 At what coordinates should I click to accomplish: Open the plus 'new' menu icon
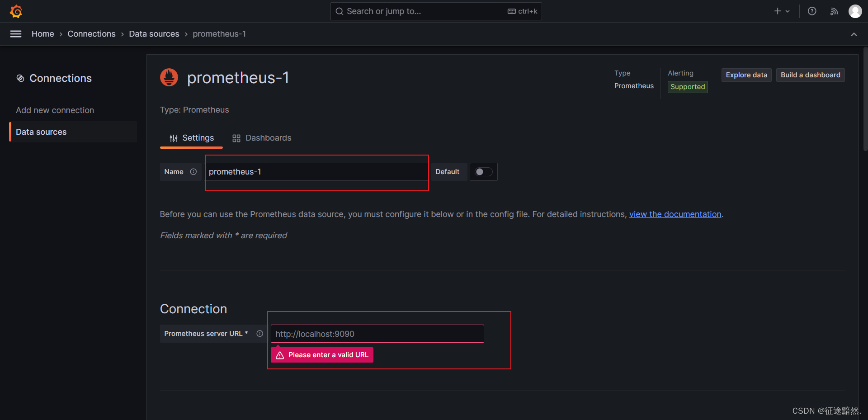777,11
